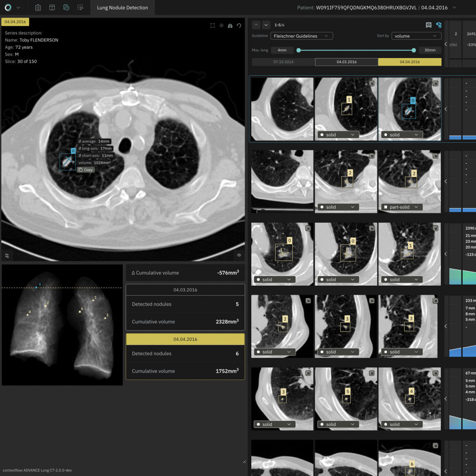The height and width of the screenshot is (476, 476).
Task: Click the 4mm minimum size input field
Action: pos(282,50)
